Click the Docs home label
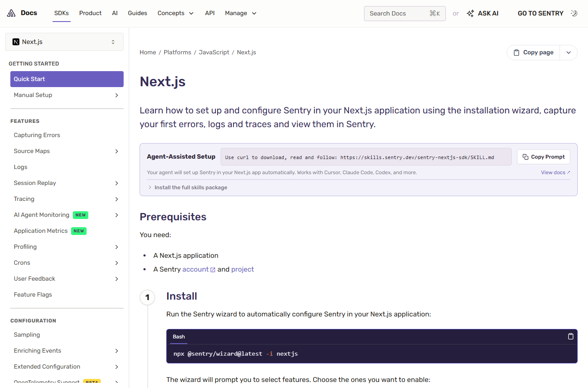 (29, 13)
